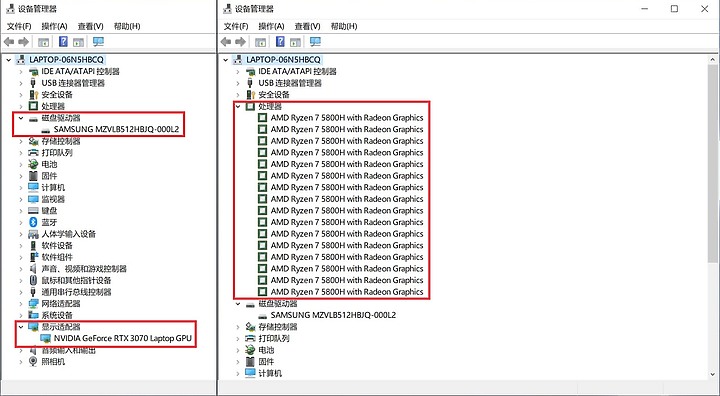Click 安全设备 icon in left window
The image size is (720, 396).
pos(33,95)
